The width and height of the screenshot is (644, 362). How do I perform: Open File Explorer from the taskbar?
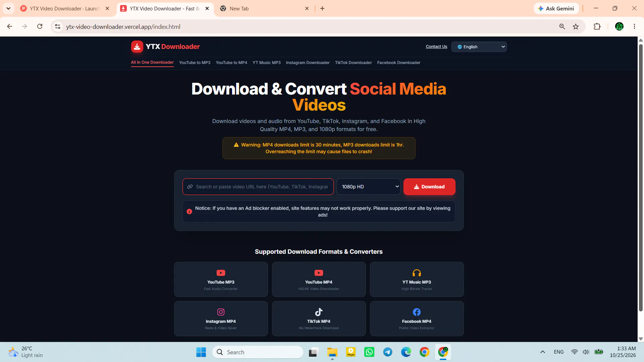tap(332, 352)
